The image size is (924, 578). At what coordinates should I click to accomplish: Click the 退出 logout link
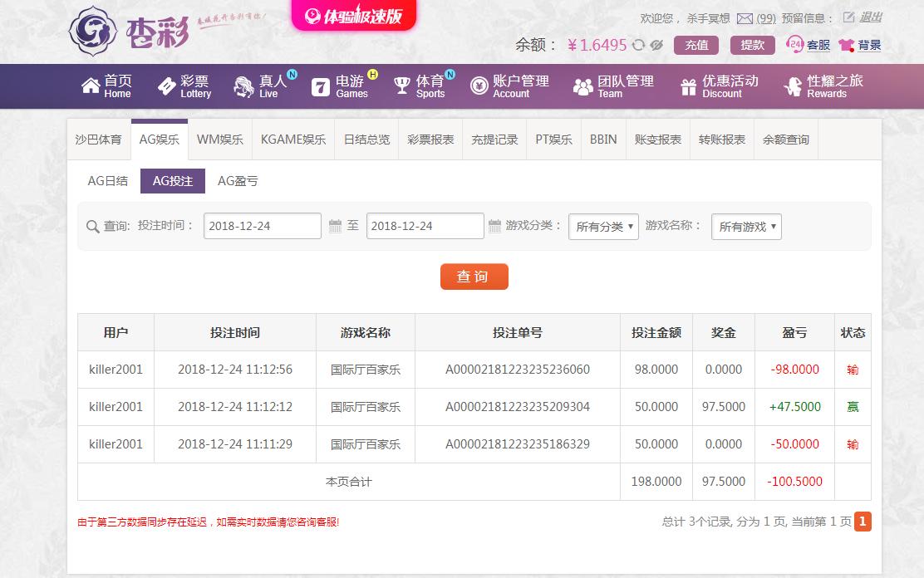coord(870,17)
